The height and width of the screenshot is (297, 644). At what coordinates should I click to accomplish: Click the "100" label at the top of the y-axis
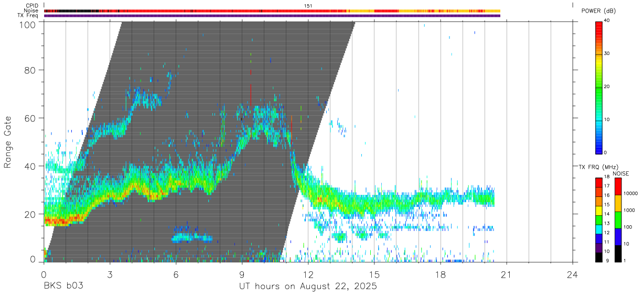pos(28,24)
